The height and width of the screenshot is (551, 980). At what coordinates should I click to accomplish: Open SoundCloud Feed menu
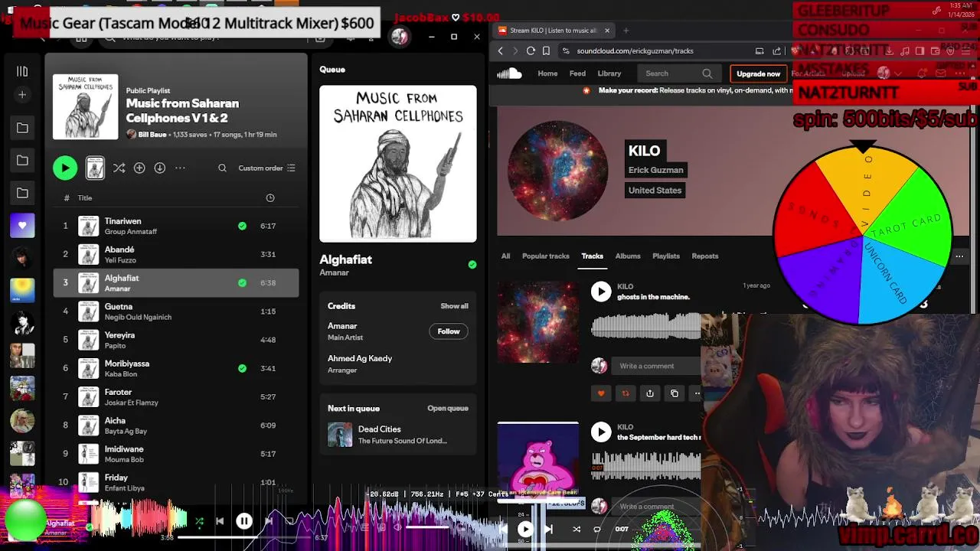click(x=577, y=73)
